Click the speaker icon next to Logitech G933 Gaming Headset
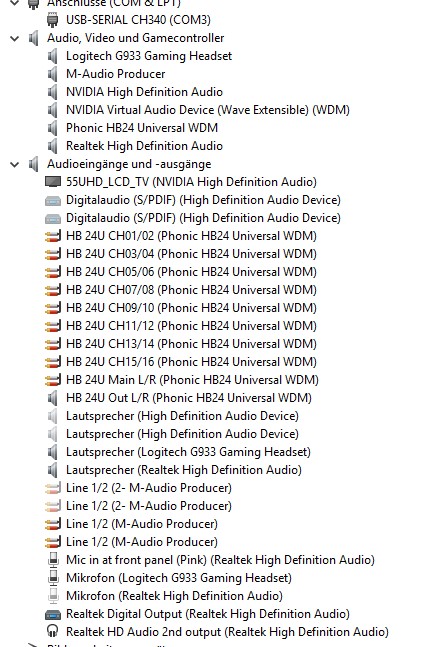 [x=52, y=56]
